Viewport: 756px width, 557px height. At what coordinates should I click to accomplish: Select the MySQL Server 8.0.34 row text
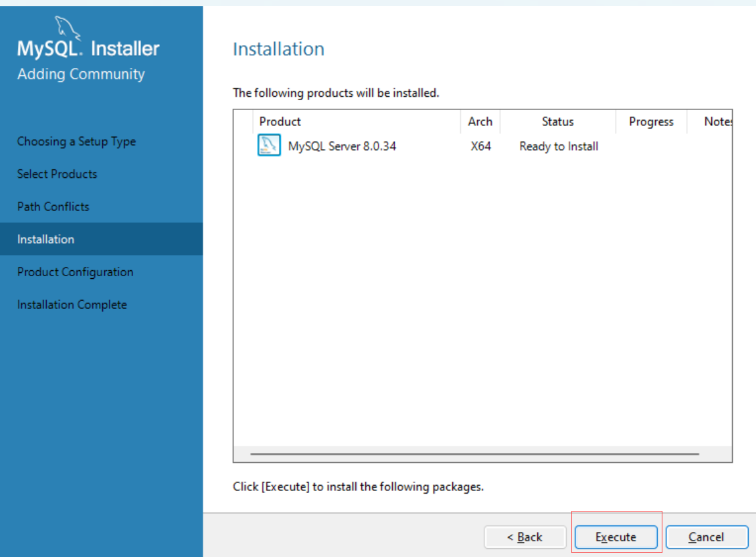[342, 146]
